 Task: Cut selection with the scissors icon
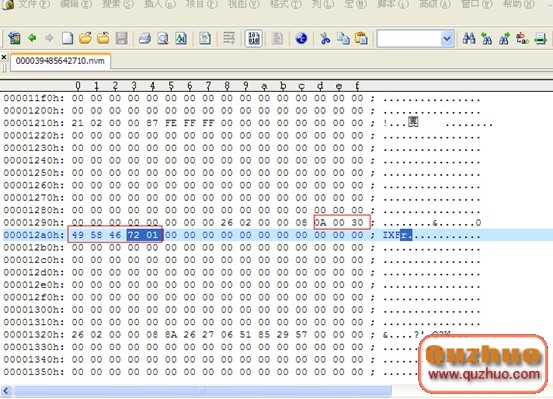(325, 38)
